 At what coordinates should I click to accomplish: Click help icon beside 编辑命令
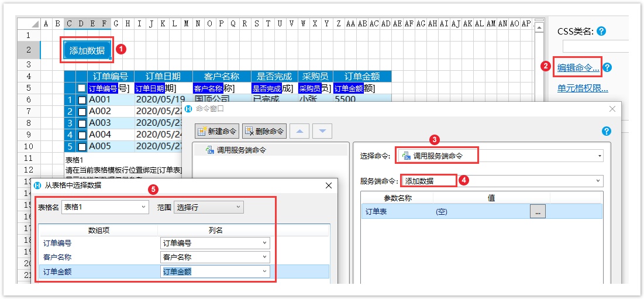608,68
